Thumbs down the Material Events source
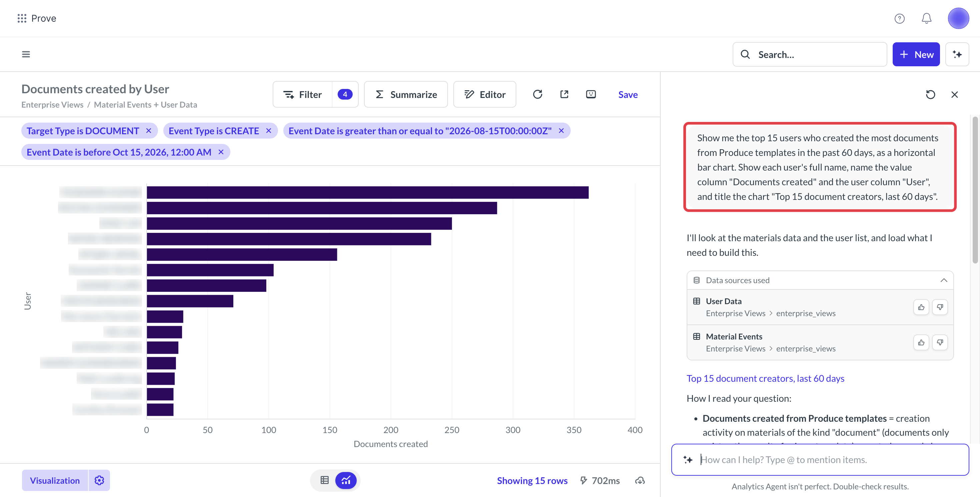The height and width of the screenshot is (497, 980). point(940,342)
